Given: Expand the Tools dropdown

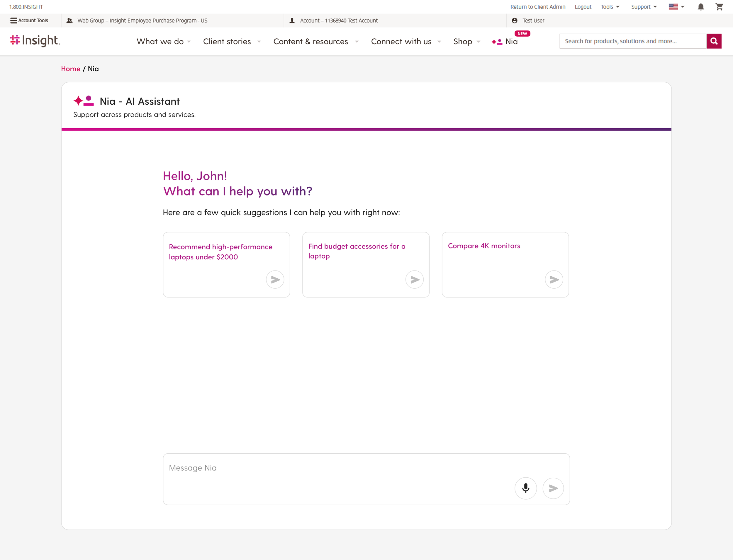Looking at the screenshot, I should click(610, 7).
